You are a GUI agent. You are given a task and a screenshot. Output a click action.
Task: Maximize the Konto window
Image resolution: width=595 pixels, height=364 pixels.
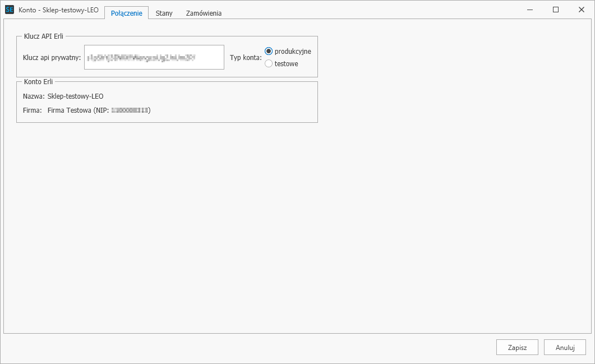[x=556, y=10]
